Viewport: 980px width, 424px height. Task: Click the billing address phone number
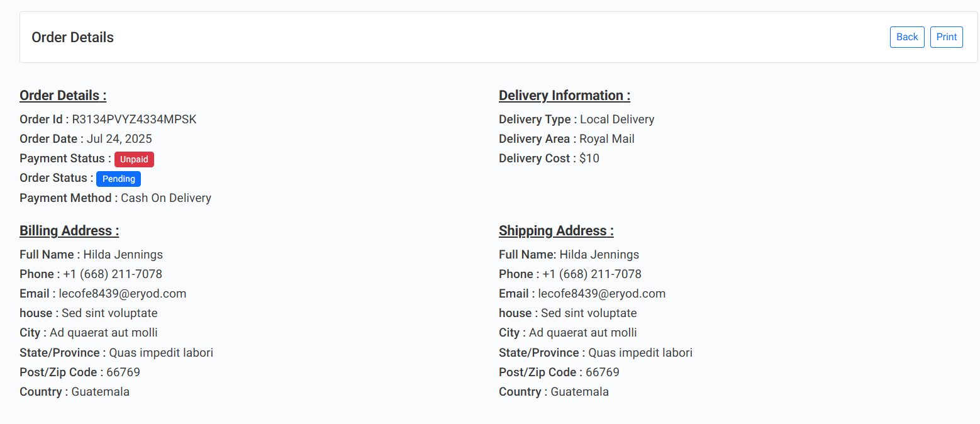click(x=113, y=274)
